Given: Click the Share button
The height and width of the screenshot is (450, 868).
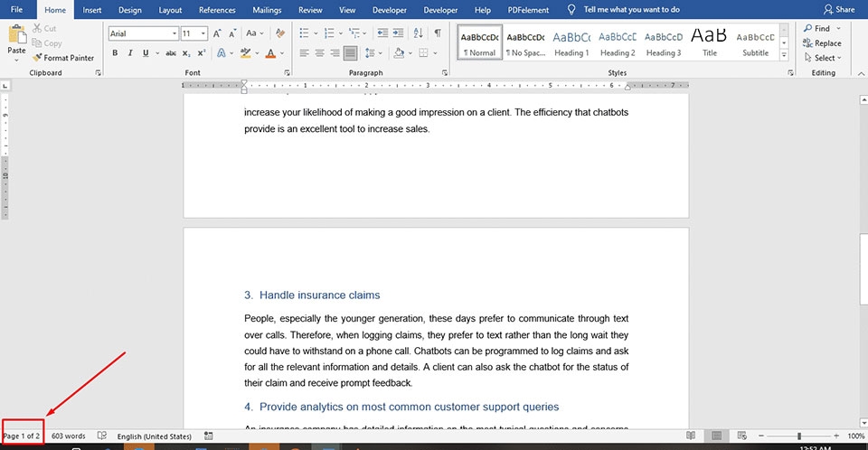Looking at the screenshot, I should [839, 9].
